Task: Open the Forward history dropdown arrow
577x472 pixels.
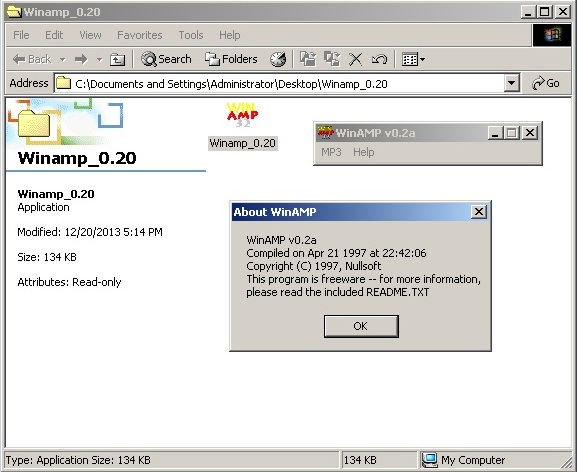Action: click(99, 59)
